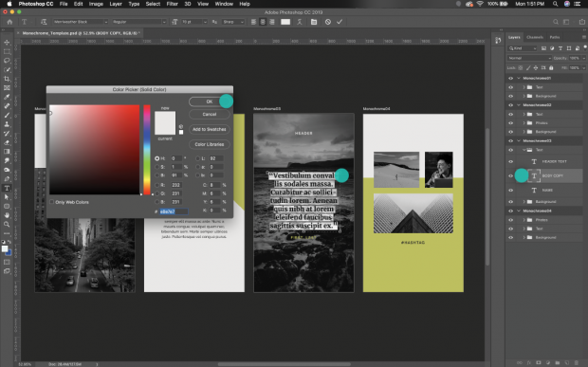Hide the BODY COPY layer

(510, 175)
